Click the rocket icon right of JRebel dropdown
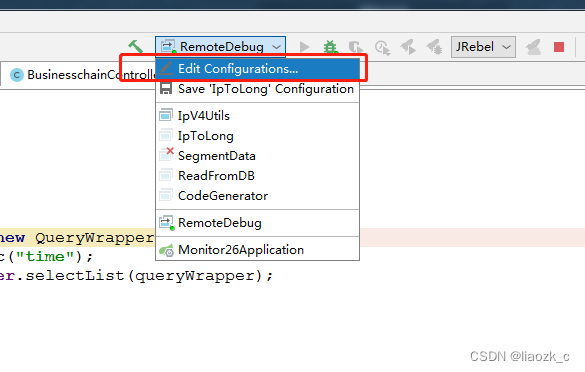This screenshot has width=585, height=372. pos(534,47)
